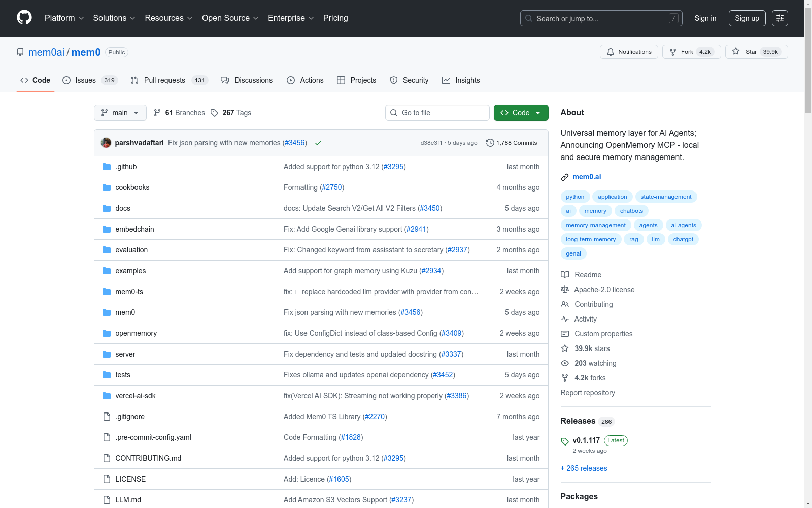Open the Report repository link
The height and width of the screenshot is (508, 812).
point(588,393)
